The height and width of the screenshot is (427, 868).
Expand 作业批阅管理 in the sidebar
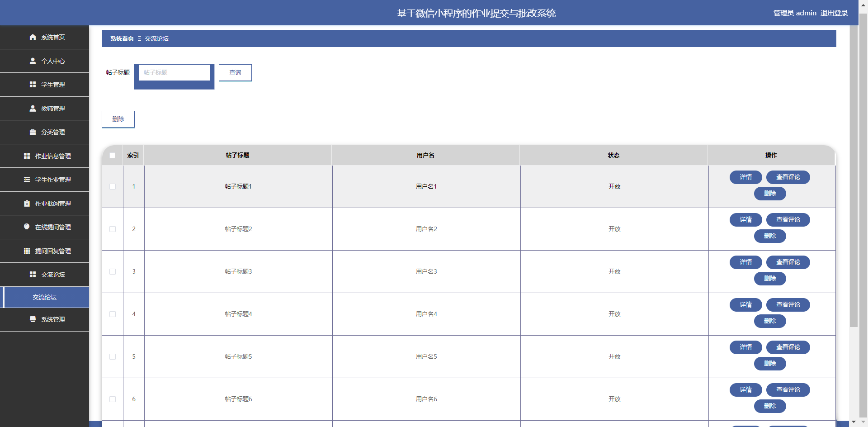(44, 204)
